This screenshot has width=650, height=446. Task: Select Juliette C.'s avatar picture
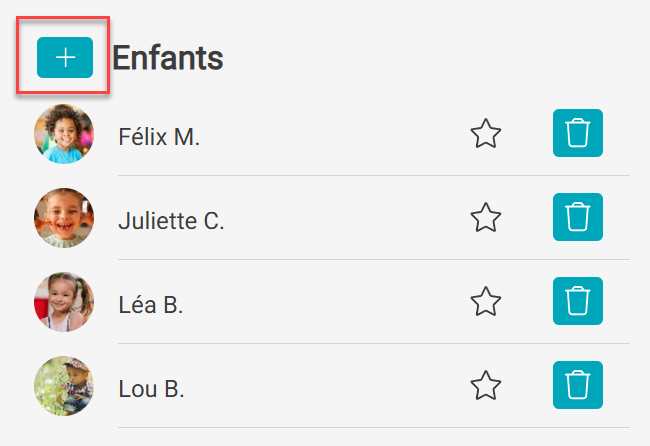click(64, 218)
